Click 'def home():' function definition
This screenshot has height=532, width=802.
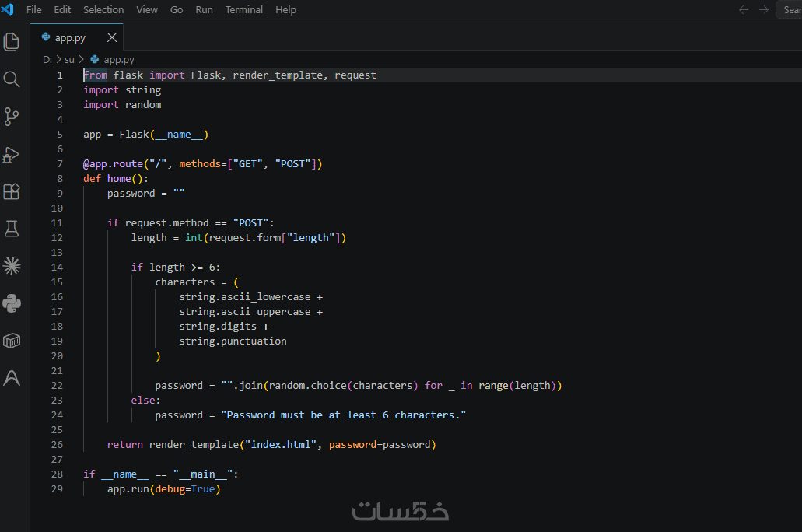coord(116,179)
